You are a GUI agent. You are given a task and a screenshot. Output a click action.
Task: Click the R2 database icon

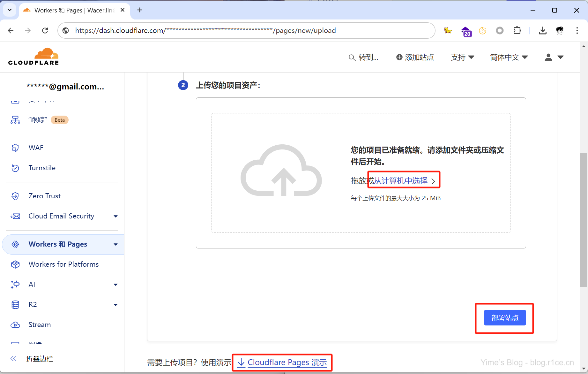point(15,305)
